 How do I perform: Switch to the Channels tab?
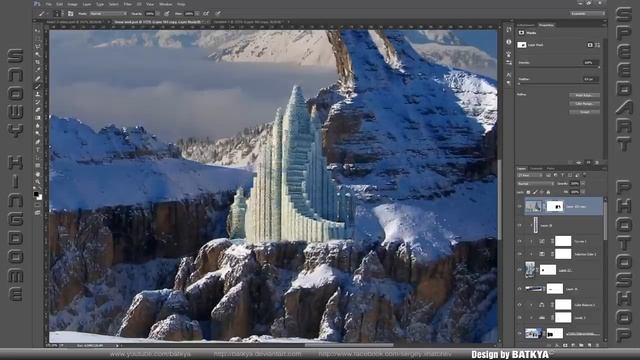[x=536, y=169]
